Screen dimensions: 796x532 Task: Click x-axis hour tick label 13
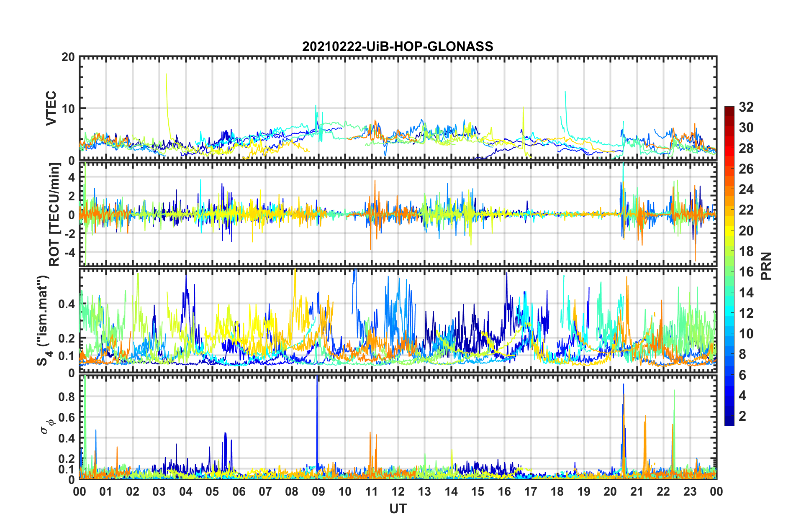pos(424,491)
